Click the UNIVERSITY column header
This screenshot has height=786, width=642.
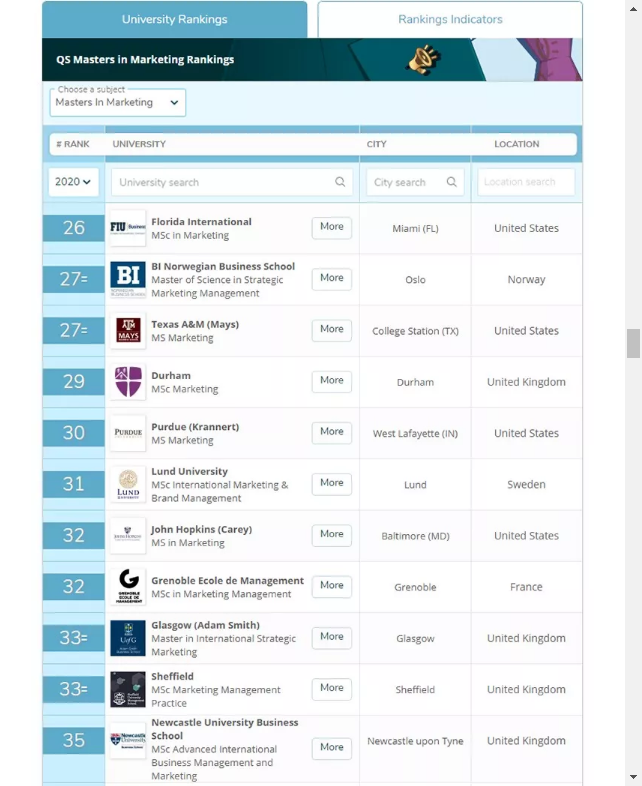pos(139,144)
